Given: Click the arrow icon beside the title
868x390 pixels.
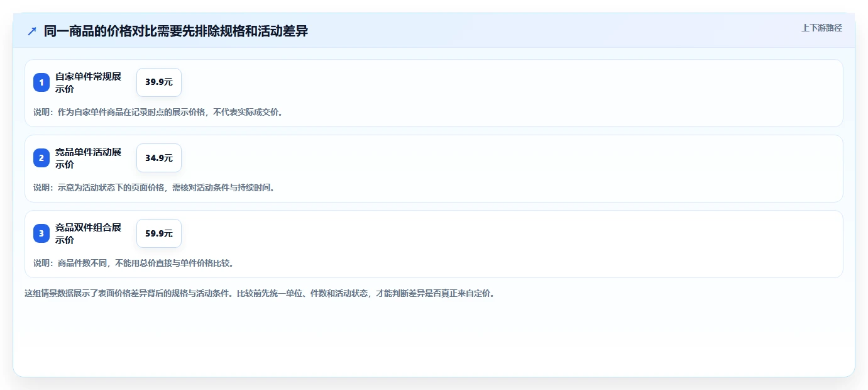Looking at the screenshot, I should click(x=32, y=31).
